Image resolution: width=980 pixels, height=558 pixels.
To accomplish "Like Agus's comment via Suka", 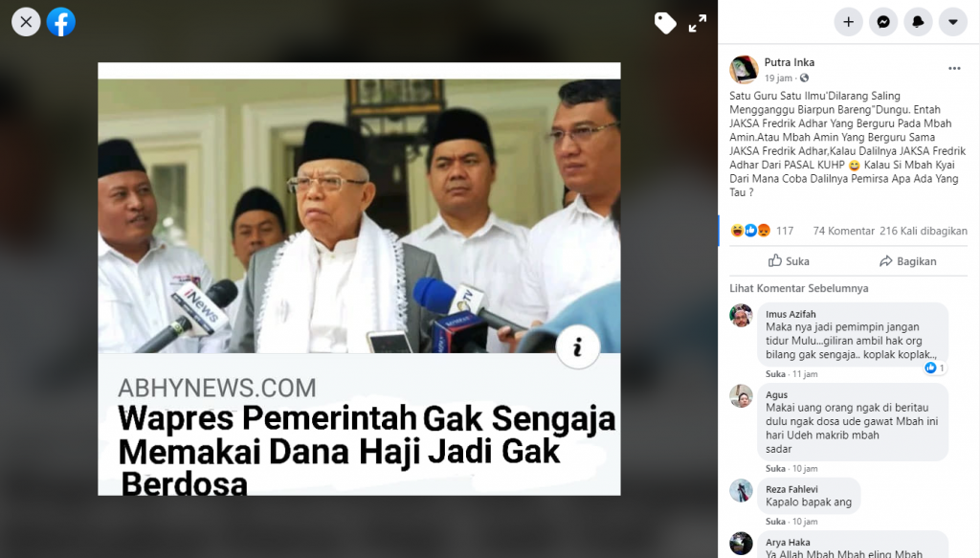I will [775, 468].
